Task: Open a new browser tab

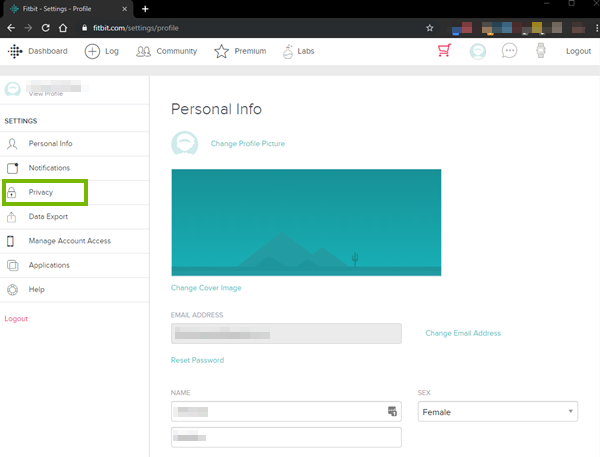Action: tap(145, 9)
